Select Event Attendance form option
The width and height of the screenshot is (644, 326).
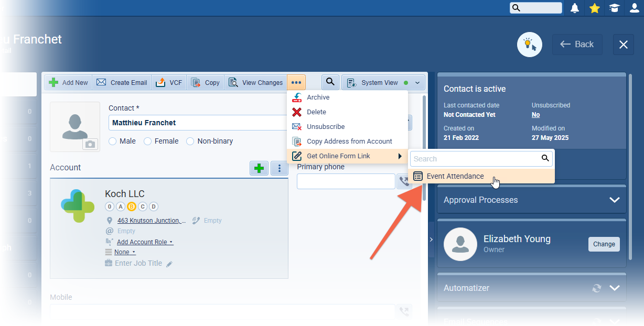coord(455,176)
